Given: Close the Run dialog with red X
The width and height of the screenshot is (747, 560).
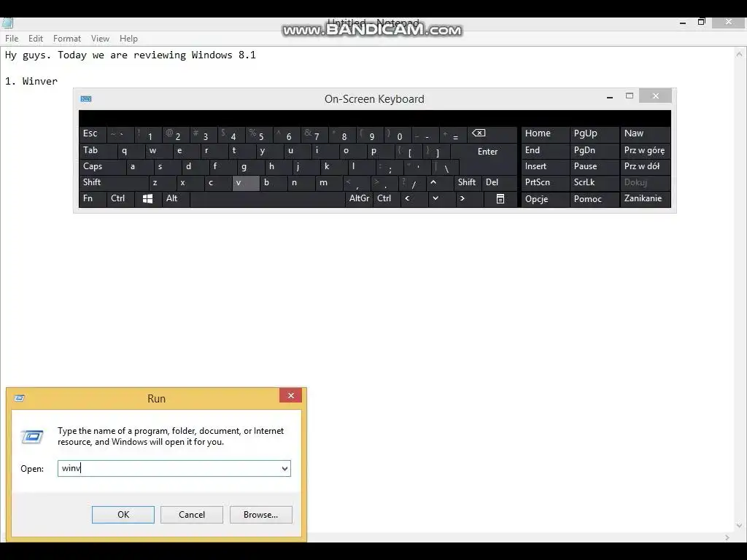Looking at the screenshot, I should (x=290, y=396).
